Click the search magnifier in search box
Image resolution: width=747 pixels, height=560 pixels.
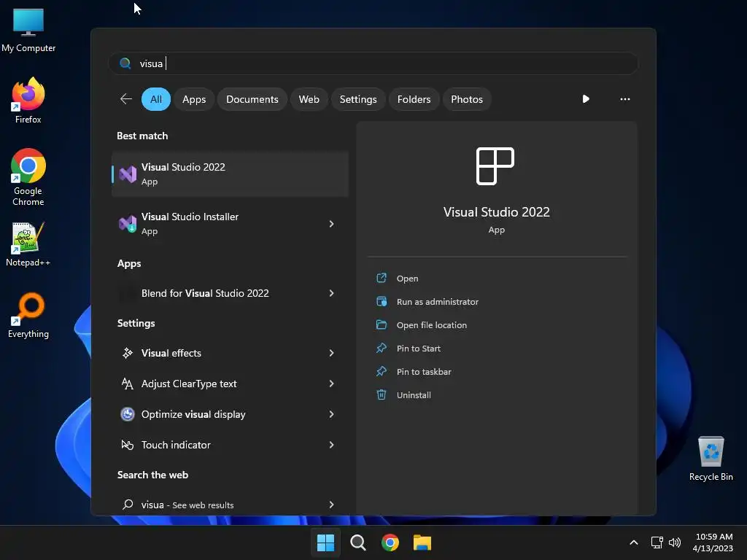(x=125, y=63)
